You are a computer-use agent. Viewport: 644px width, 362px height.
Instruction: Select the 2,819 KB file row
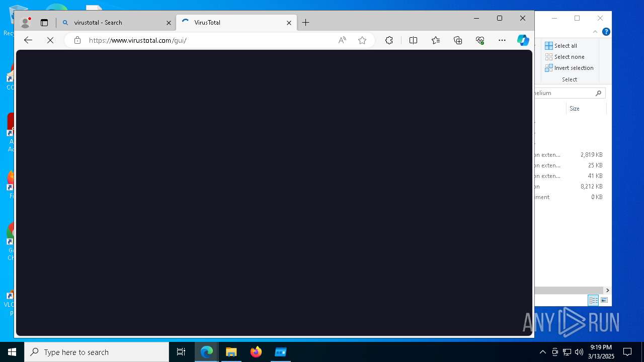(x=571, y=155)
